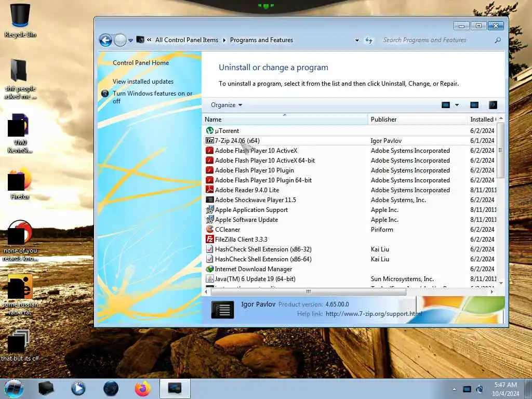
Task: Show hidden system tray icons arrow
Action: coord(454,389)
